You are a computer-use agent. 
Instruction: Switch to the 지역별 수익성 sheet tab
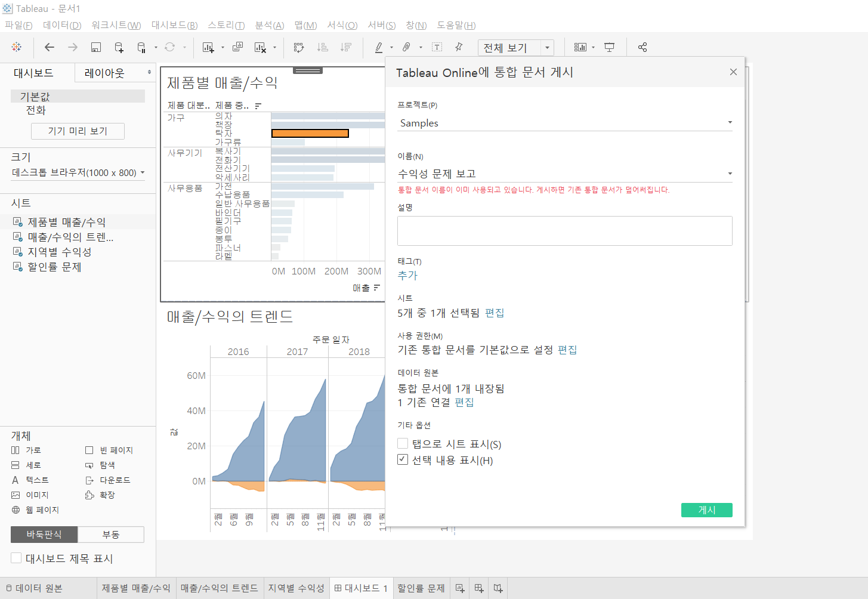pos(296,588)
